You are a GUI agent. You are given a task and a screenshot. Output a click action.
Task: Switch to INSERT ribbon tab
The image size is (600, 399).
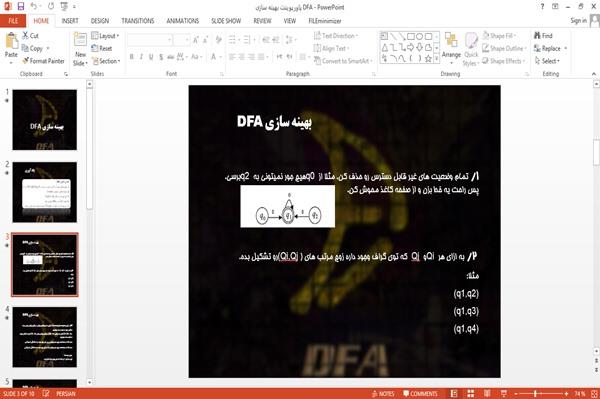tap(70, 21)
